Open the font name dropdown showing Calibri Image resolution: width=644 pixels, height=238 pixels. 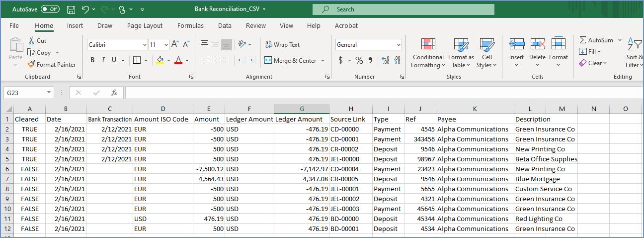144,45
